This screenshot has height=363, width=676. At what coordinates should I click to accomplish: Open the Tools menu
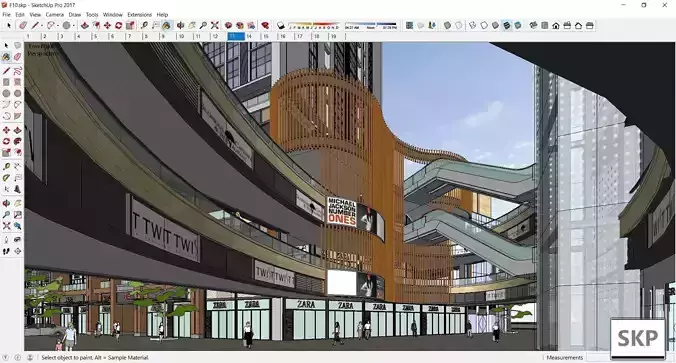click(x=92, y=15)
